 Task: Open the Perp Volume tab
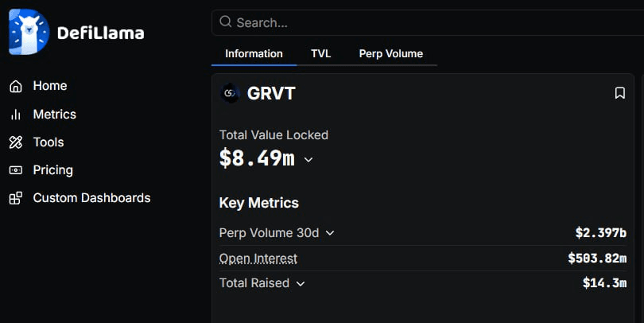(x=390, y=54)
